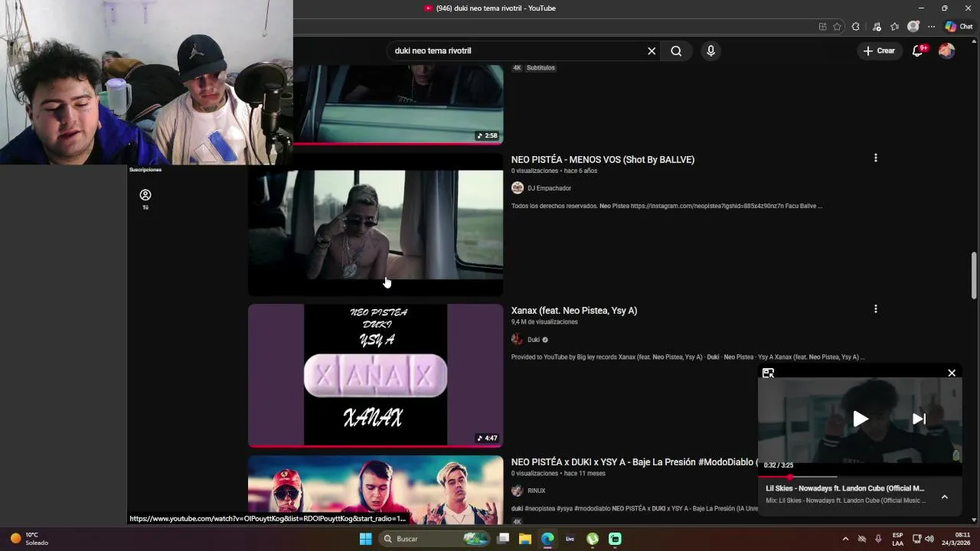Add this page to favorites star
980x551 pixels.
click(x=838, y=26)
